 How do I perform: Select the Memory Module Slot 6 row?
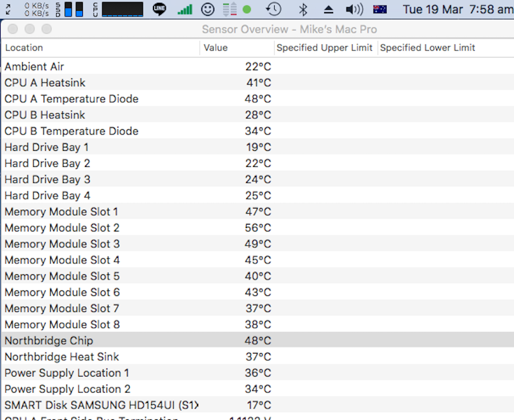click(x=258, y=292)
